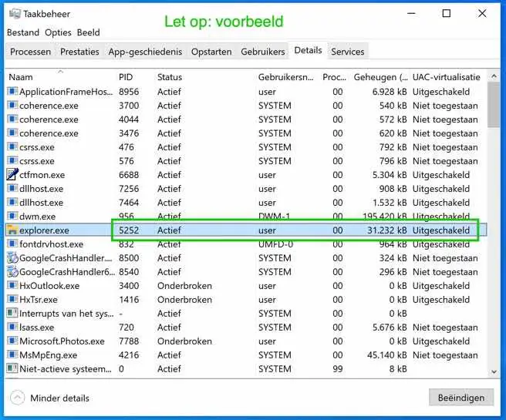
Task: Click the HxTsr.exe process icon
Action: [12, 299]
